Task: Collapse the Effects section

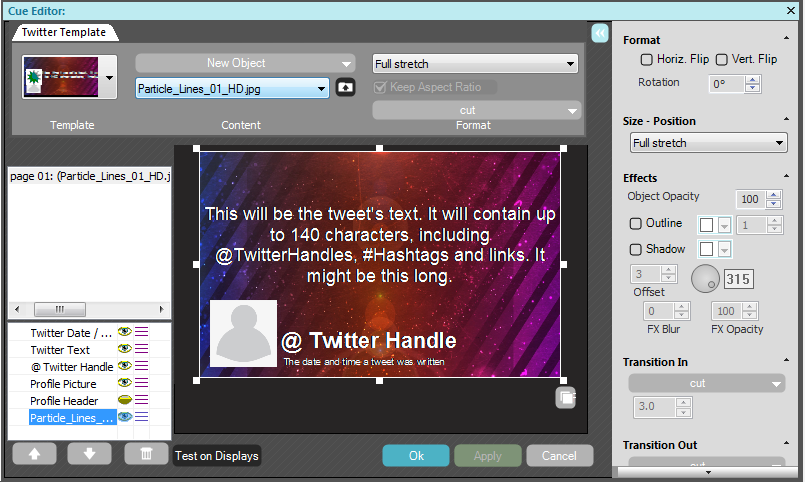Action: (786, 177)
